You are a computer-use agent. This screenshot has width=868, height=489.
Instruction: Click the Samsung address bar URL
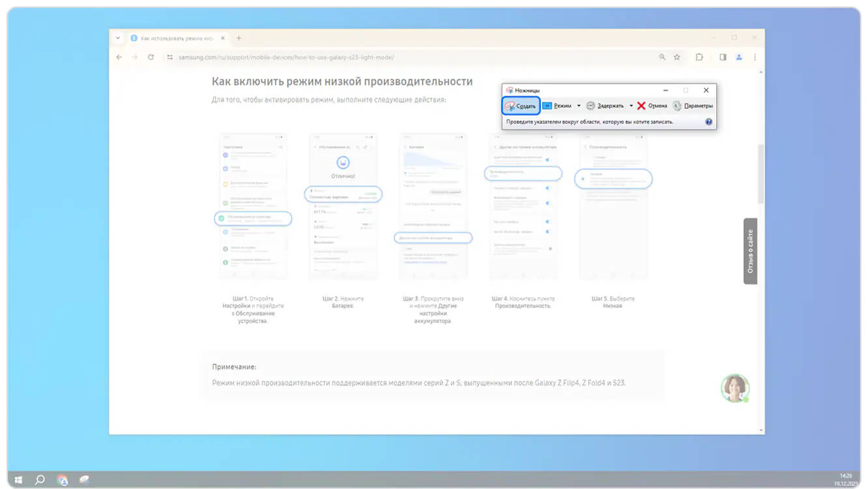286,57
